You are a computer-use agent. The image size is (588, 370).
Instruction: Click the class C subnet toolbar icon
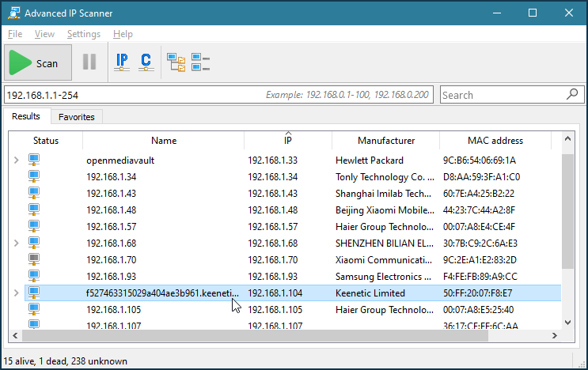[146, 62]
